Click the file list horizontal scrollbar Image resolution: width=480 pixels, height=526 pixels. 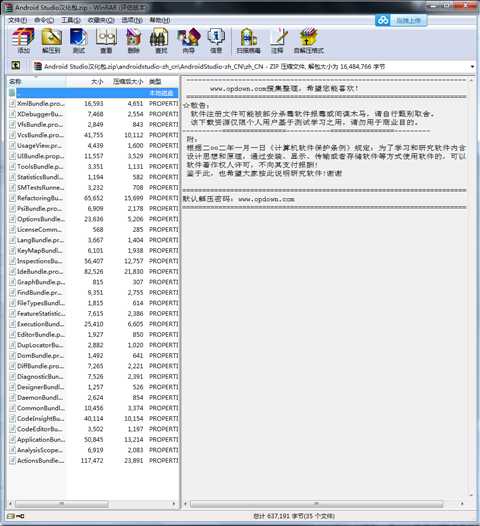click(62, 504)
